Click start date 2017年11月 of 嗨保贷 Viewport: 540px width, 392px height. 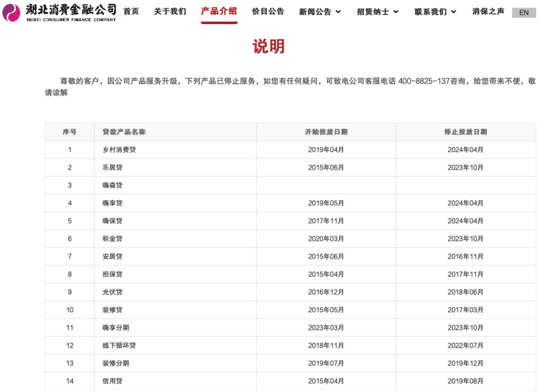click(x=326, y=221)
